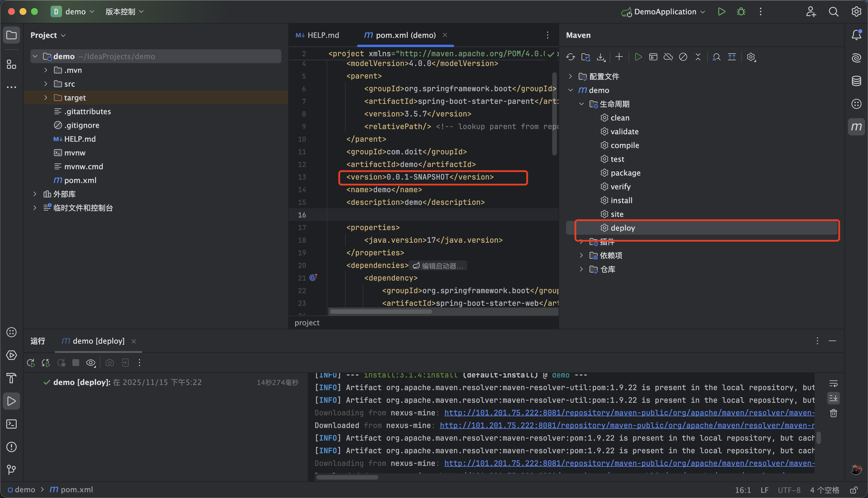Rerun the demo deploy task
This screenshot has width=868, height=498.
click(x=31, y=363)
